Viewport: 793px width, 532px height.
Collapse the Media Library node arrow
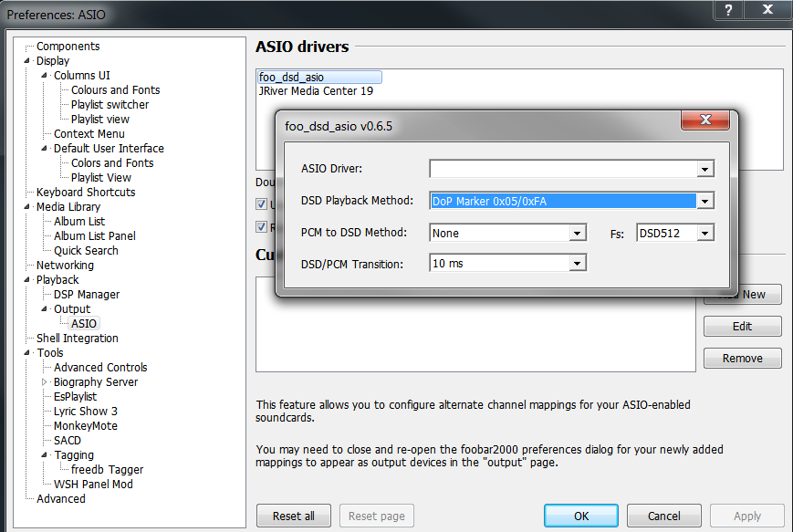pos(26,207)
